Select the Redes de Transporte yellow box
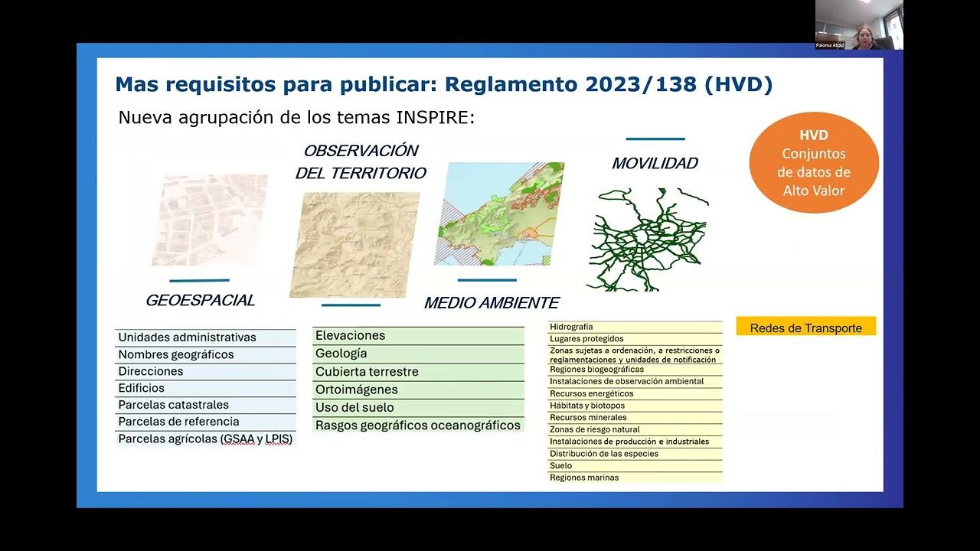Screen dimensions: 980x551 click(x=806, y=328)
